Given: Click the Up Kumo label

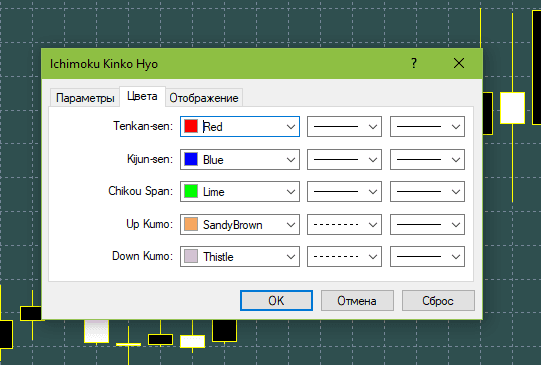Looking at the screenshot, I should 149,224.
